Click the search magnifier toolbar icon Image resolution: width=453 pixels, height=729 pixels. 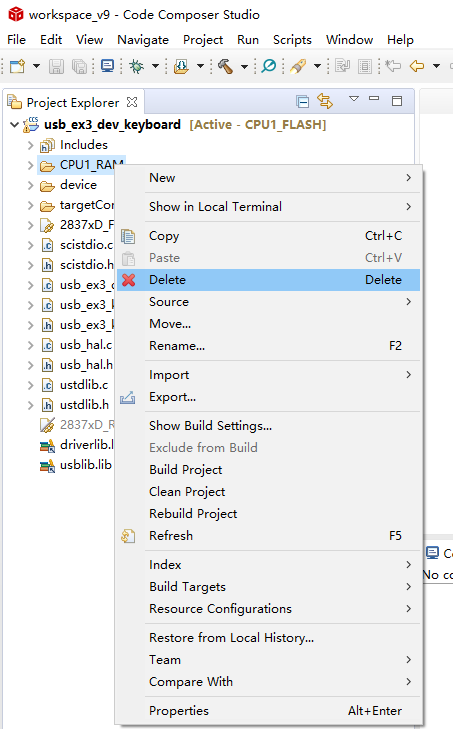point(268,66)
